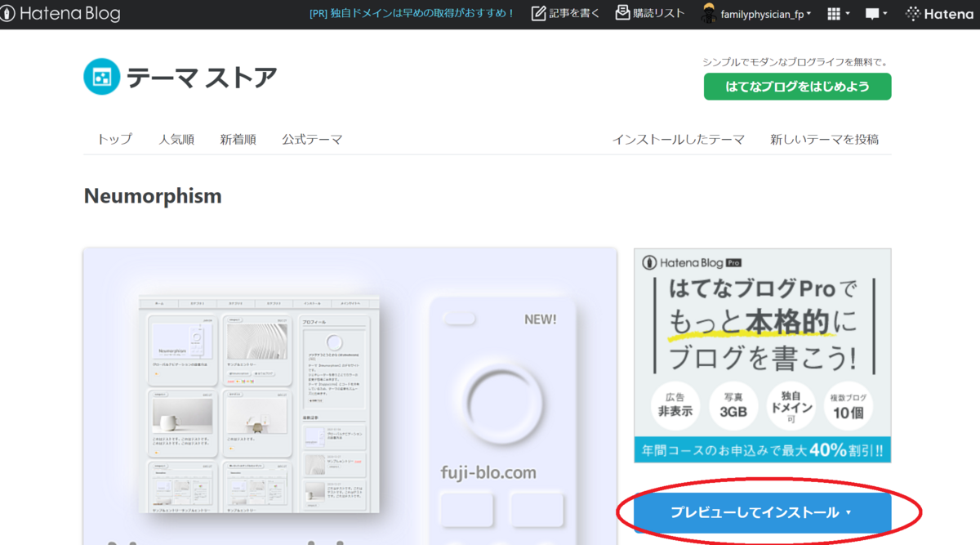Click the theme store round icon
The height and width of the screenshot is (545, 980).
[x=102, y=77]
